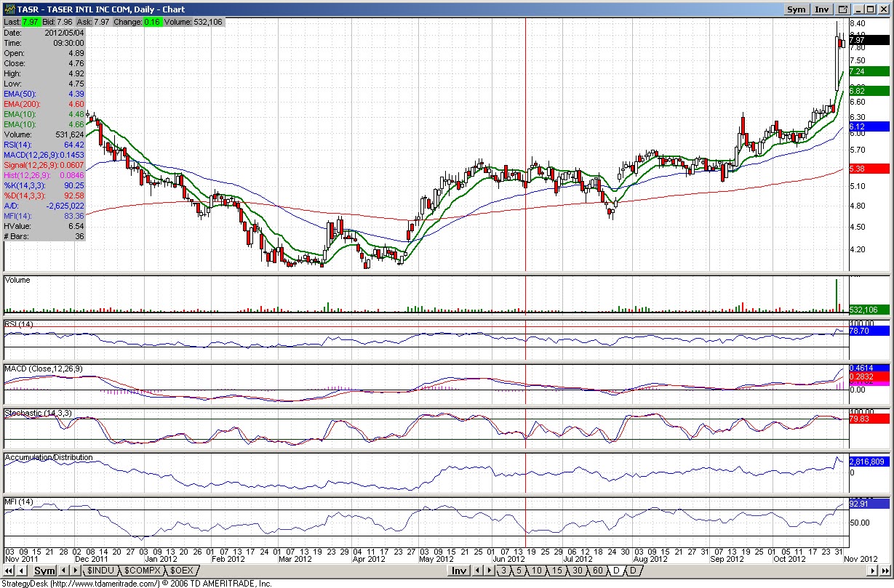Switch to the $INDU symbol tab
The width and height of the screenshot is (894, 588).
pyautogui.click(x=102, y=571)
